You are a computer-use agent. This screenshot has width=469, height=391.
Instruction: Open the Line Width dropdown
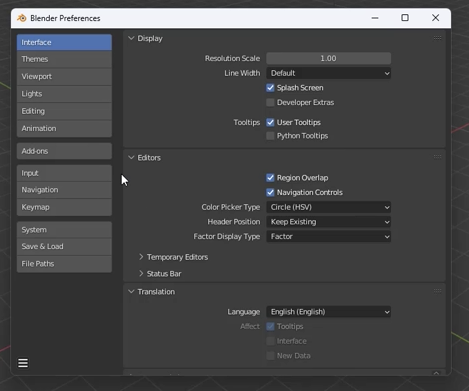coord(328,73)
